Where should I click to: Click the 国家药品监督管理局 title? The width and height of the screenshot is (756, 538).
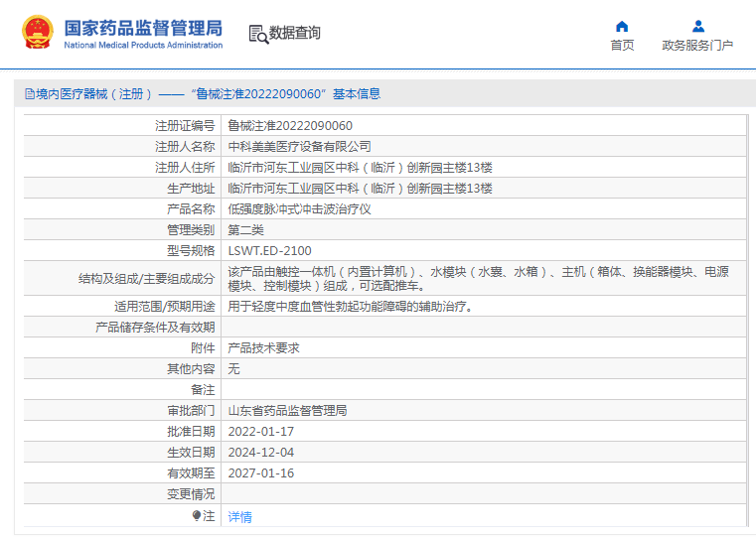(x=143, y=28)
